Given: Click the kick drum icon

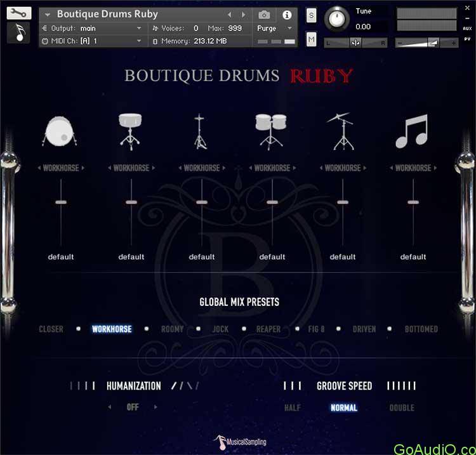Looking at the screenshot, I should coord(60,131).
